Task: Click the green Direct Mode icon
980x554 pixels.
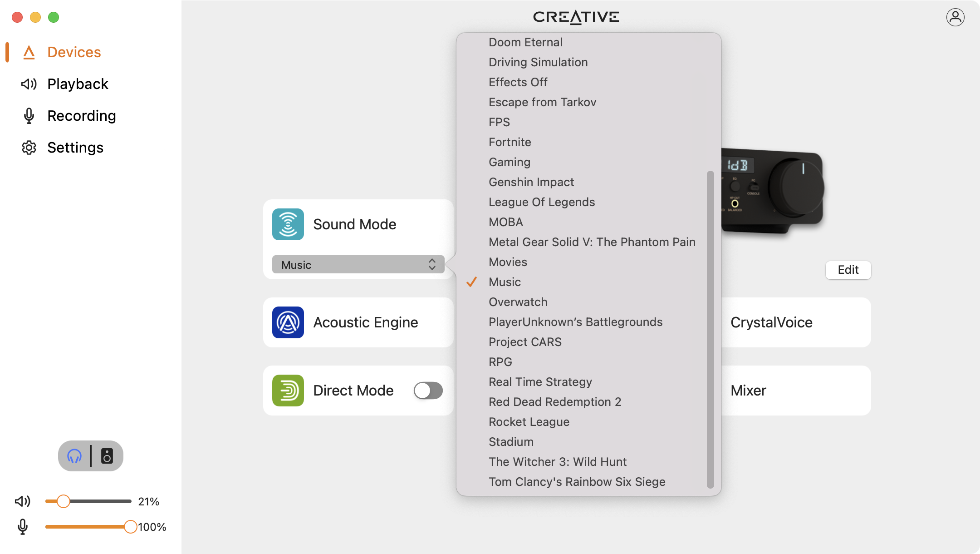Action: tap(288, 391)
